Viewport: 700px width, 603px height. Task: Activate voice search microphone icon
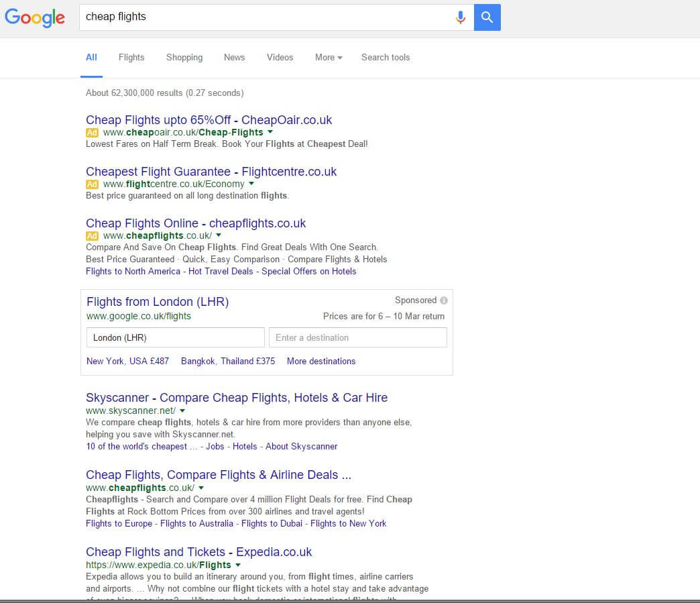coord(460,17)
